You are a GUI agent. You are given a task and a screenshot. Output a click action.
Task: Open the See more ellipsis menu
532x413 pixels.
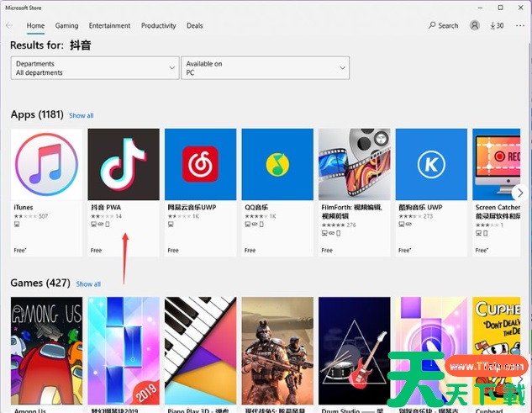[x=520, y=25]
